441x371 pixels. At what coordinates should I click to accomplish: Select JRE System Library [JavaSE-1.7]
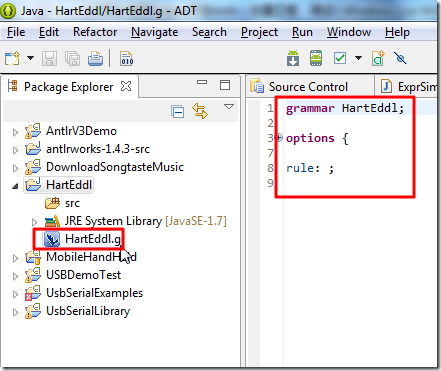pos(145,221)
